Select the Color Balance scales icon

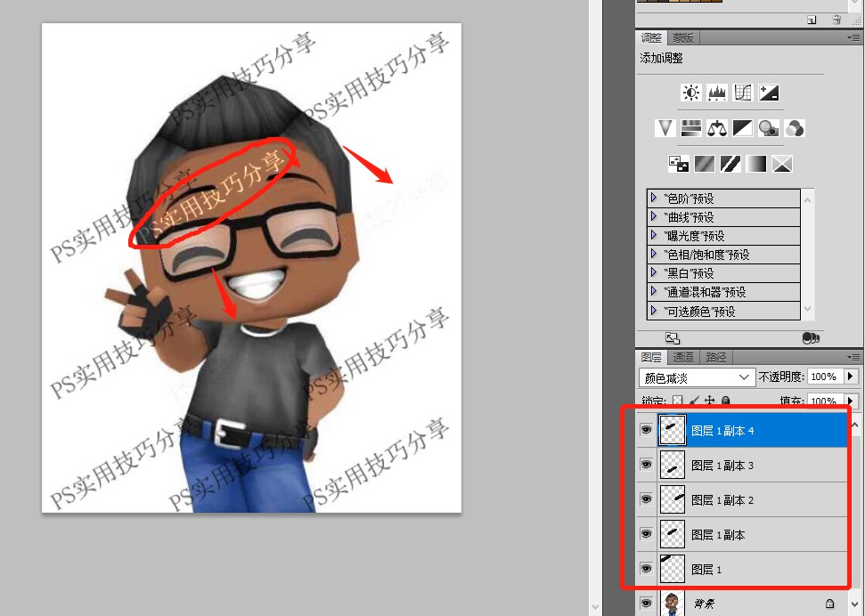pyautogui.click(x=717, y=128)
